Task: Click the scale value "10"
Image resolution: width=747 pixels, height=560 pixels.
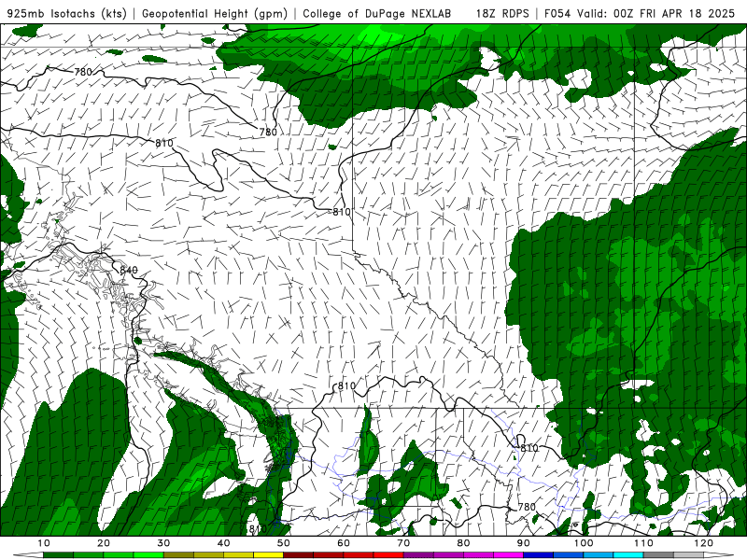Action: coord(43,543)
